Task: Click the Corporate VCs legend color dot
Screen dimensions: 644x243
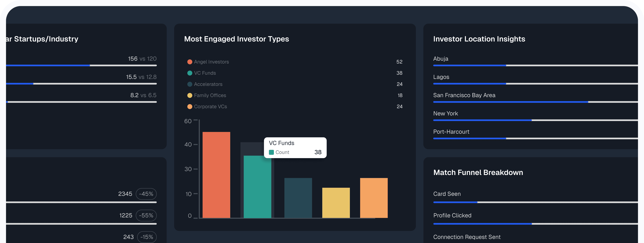Action: pyautogui.click(x=190, y=106)
